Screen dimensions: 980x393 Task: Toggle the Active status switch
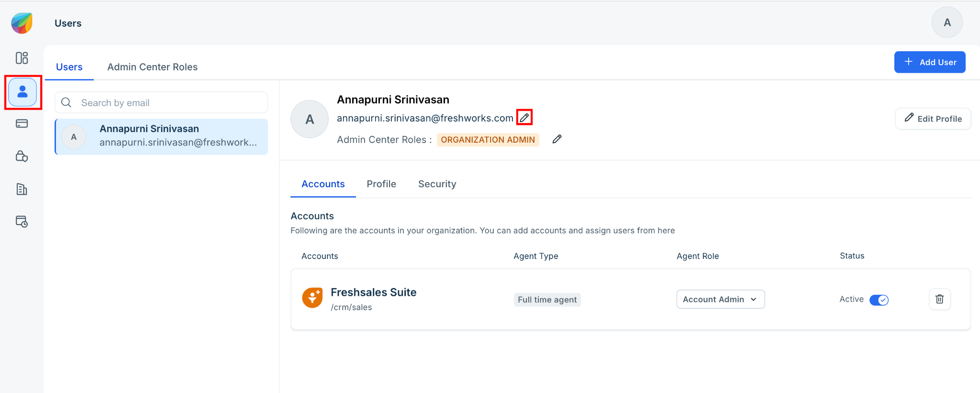(879, 300)
